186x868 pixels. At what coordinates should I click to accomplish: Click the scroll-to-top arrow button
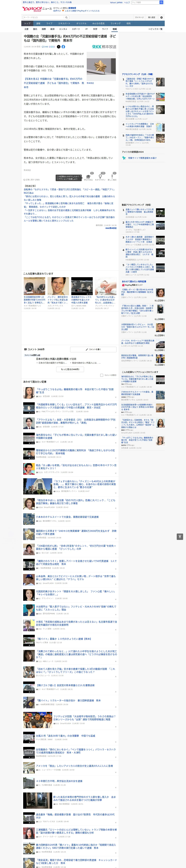click(x=180, y=536)
